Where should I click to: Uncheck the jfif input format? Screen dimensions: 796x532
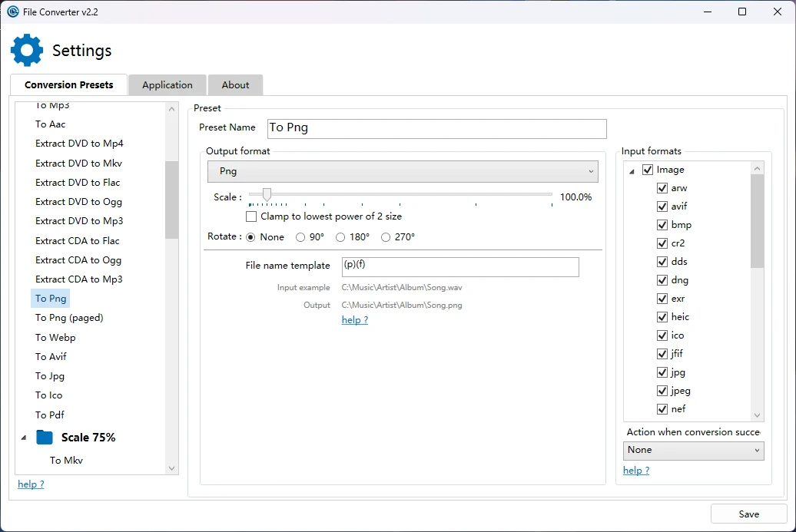662,354
